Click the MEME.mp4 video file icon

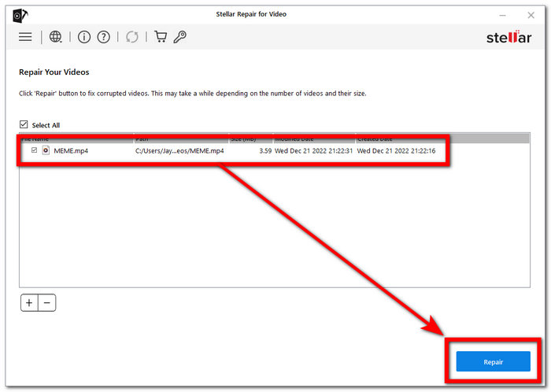point(46,150)
